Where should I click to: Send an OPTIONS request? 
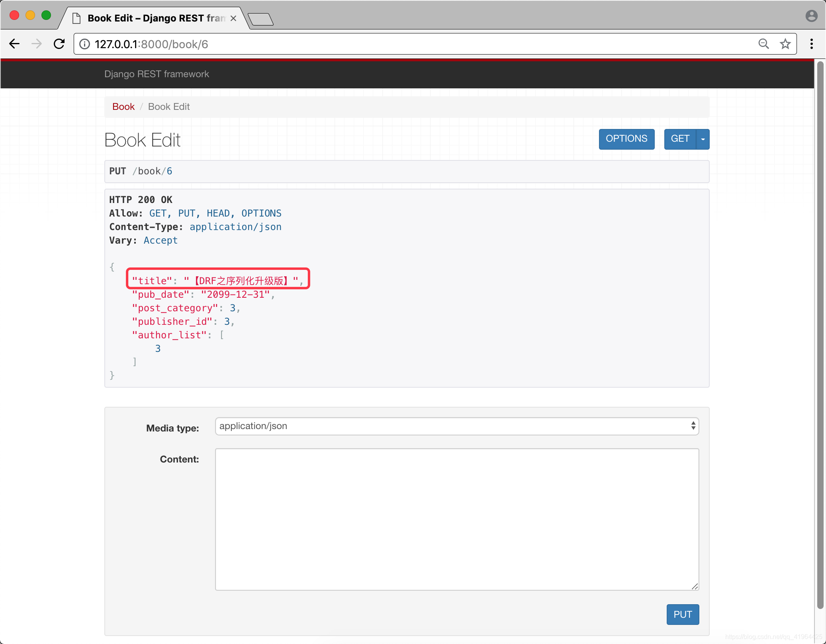(626, 139)
